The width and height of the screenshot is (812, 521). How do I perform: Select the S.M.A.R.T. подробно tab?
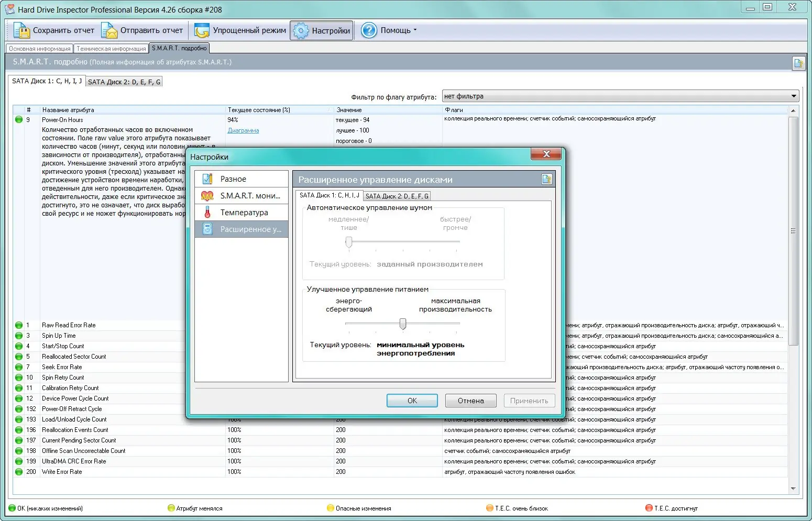click(179, 48)
